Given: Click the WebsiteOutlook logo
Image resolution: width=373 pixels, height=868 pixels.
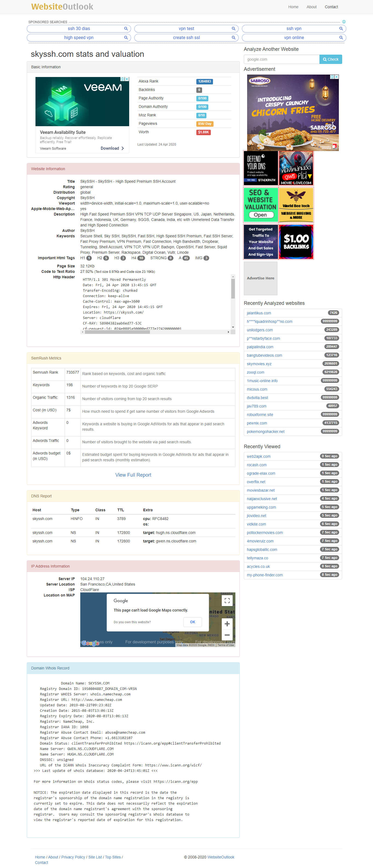Looking at the screenshot, I should pos(62,7).
